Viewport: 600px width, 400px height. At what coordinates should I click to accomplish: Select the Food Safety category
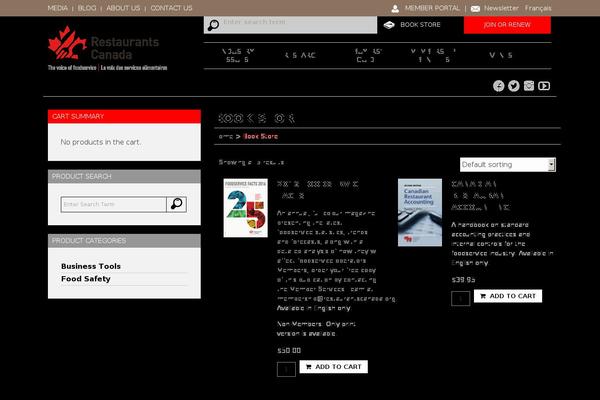(x=86, y=279)
